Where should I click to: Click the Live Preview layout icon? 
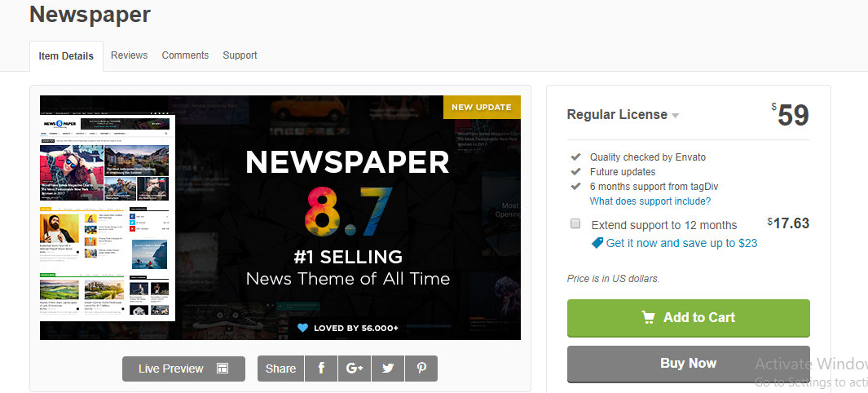(x=223, y=369)
